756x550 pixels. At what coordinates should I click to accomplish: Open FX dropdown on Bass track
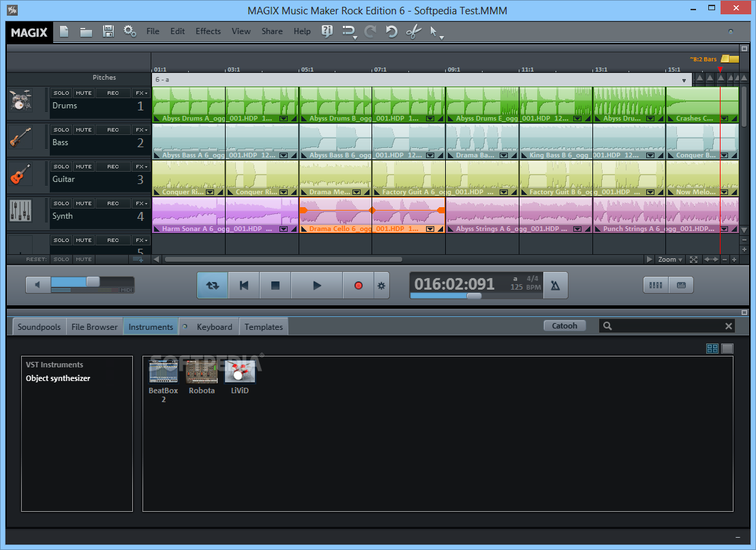pyautogui.click(x=141, y=129)
